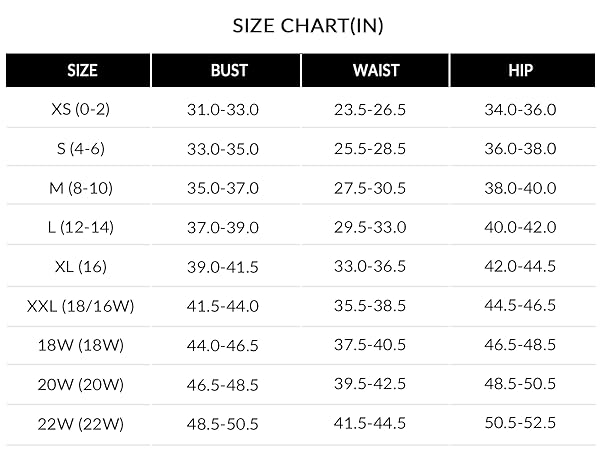Image resolution: width=600 pixels, height=450 pixels.
Task: Select the XS (0-2) size row label
Action: click(x=80, y=109)
